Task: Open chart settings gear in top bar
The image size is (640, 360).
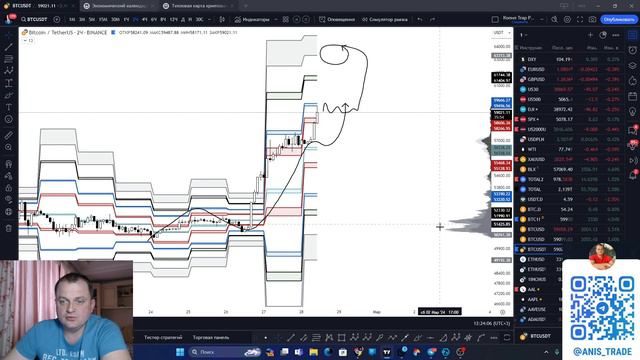Action: tap(567, 19)
